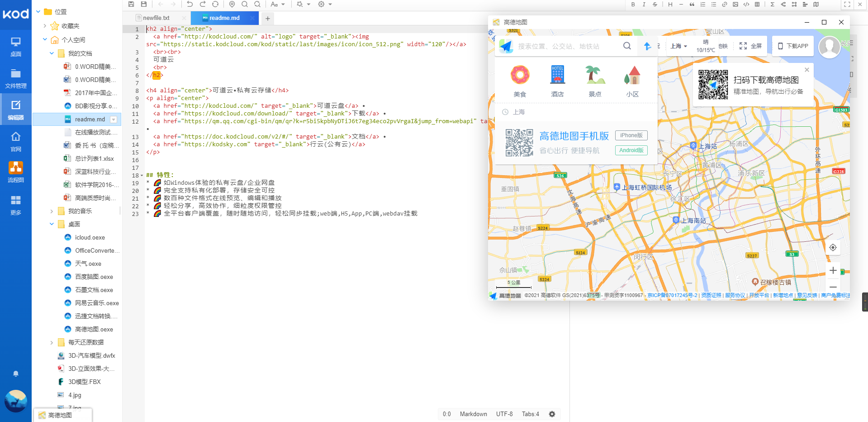Open 文件管理 (File Manager) in the sidebar
868x422 pixels.
pos(16,78)
